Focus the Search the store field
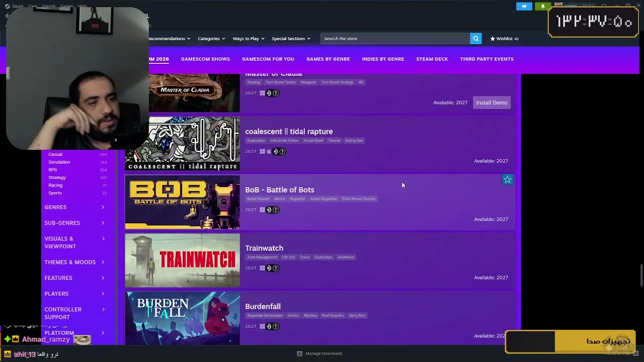 click(x=395, y=39)
